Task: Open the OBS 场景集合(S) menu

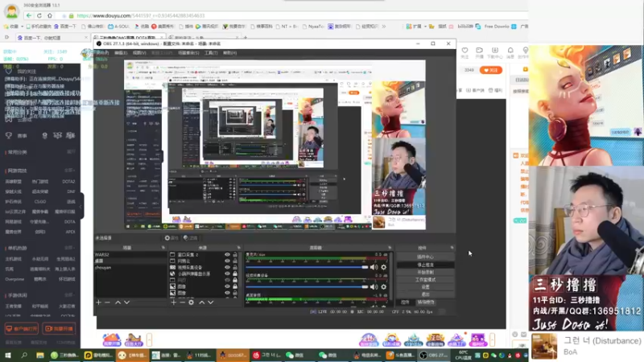Action: click(188, 53)
